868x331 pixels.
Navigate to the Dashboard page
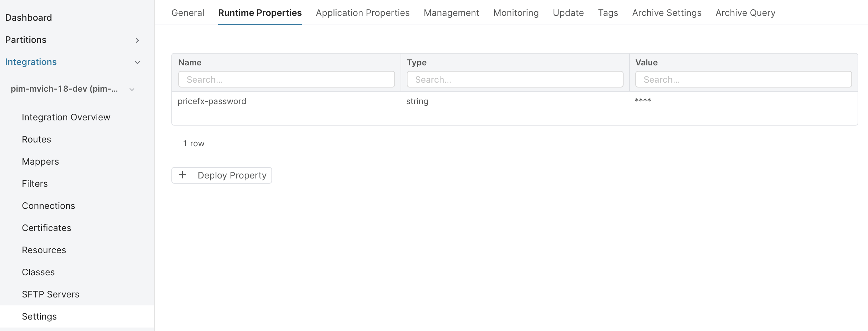[29, 17]
